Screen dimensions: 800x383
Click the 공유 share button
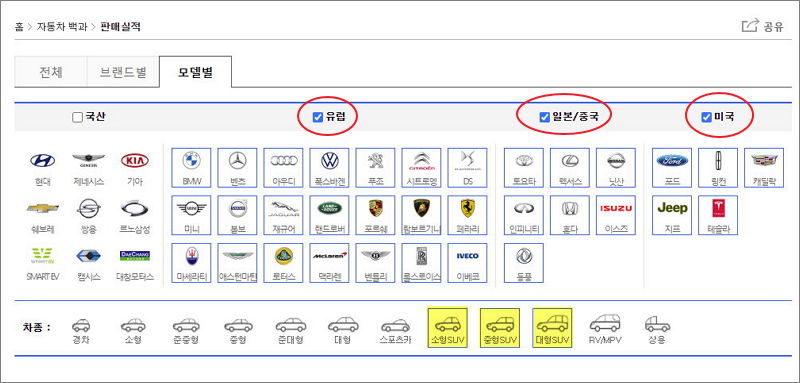click(x=762, y=27)
